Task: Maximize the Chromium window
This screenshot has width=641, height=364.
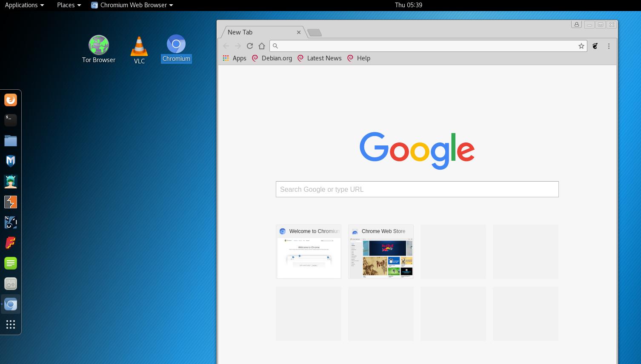Action: click(x=601, y=25)
